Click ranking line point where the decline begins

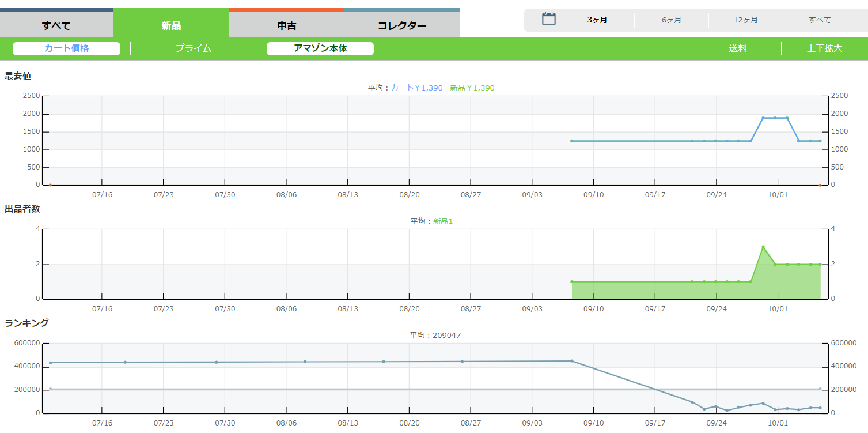pyautogui.click(x=572, y=361)
